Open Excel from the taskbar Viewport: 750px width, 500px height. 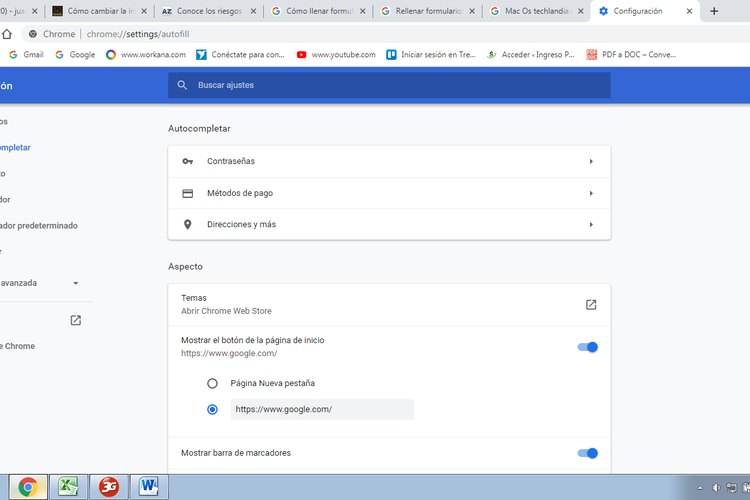click(68, 487)
